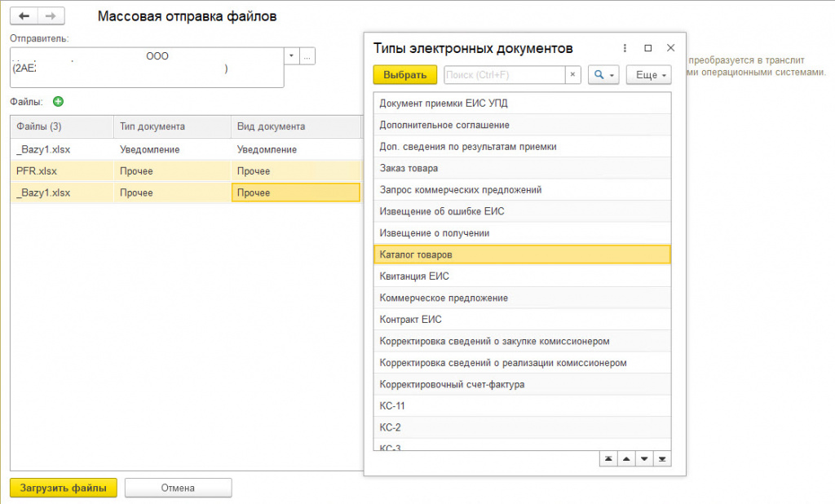Move up one row in the list
The image size is (835, 504).
tap(626, 459)
